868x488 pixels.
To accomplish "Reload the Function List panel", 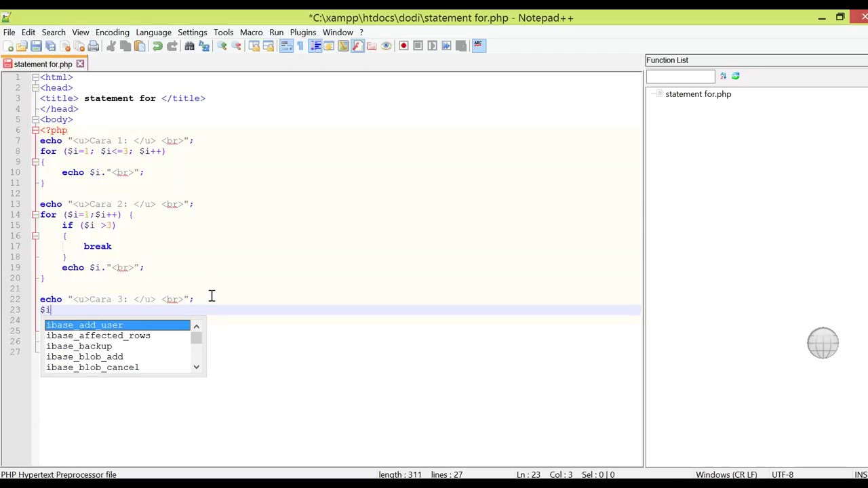I will [x=736, y=77].
